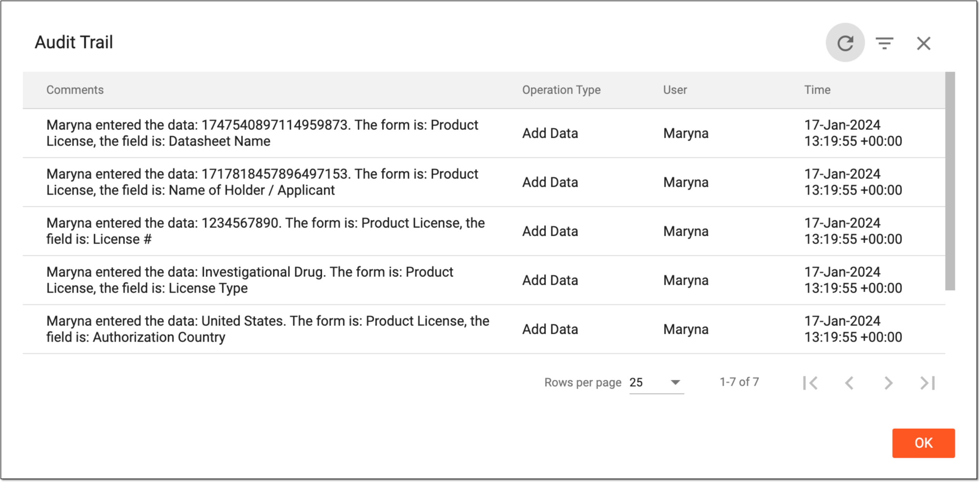Click Maryna user in Authorization Country row
The height and width of the screenshot is (482, 980).
tap(686, 329)
